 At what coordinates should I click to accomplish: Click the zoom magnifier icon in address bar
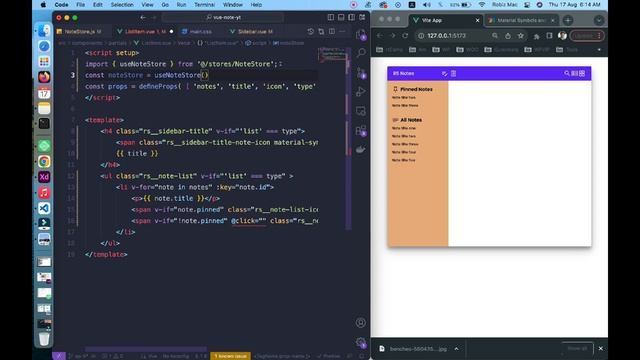(495, 36)
